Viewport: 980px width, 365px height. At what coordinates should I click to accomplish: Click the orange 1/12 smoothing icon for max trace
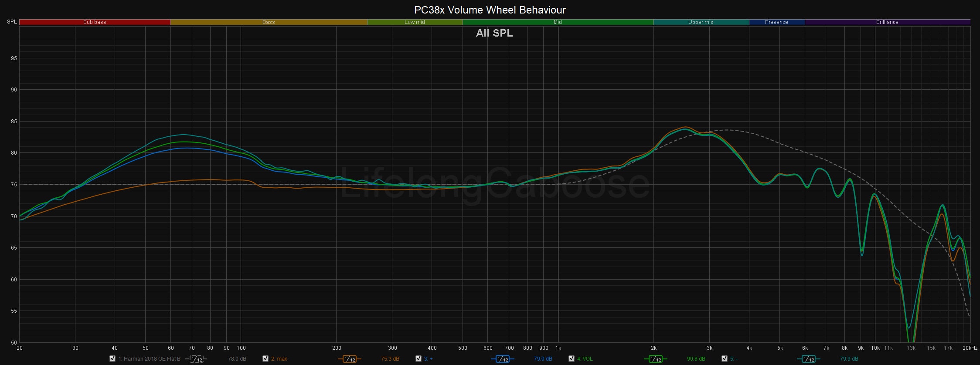point(349,359)
